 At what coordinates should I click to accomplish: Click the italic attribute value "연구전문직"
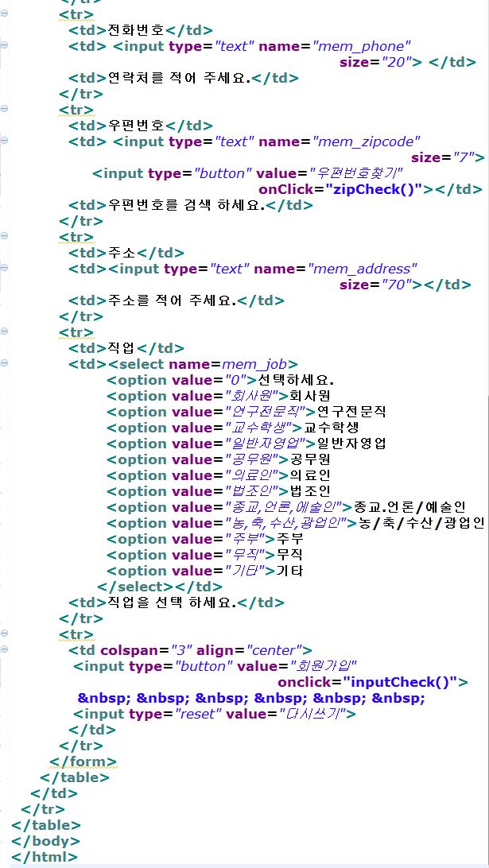click(267, 412)
